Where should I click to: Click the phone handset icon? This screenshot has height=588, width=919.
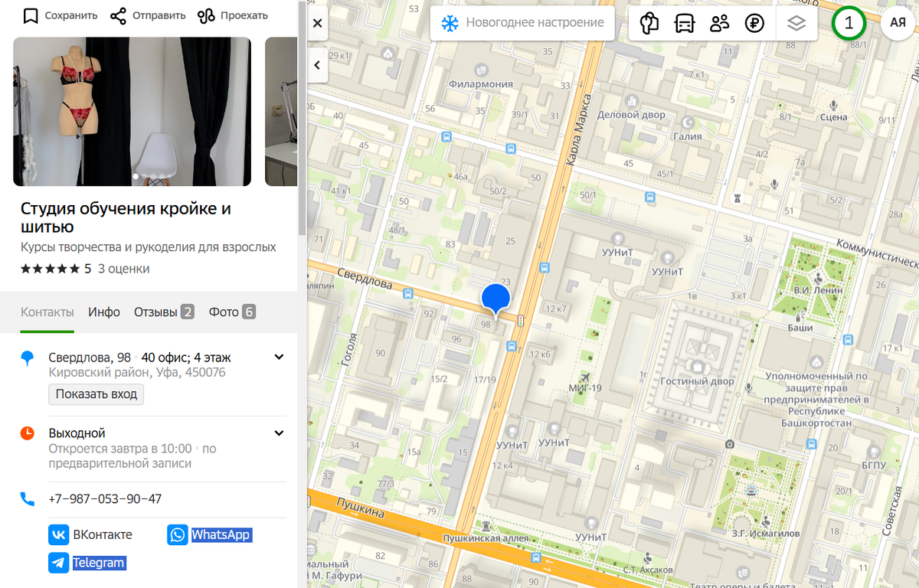coord(28,499)
